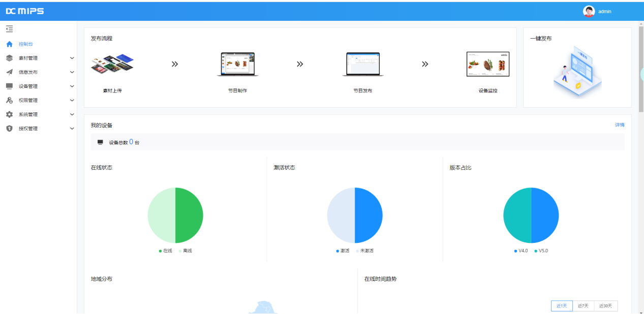Click the 素材上传 caption
644x314 pixels.
point(112,90)
